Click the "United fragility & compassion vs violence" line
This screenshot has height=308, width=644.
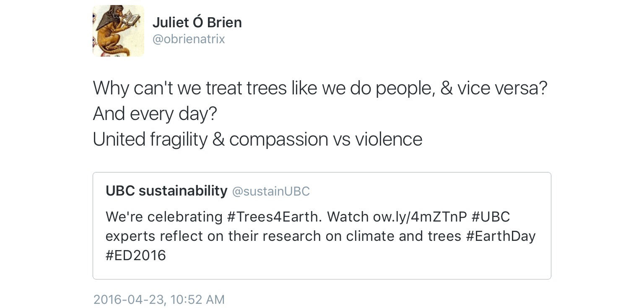point(257,139)
